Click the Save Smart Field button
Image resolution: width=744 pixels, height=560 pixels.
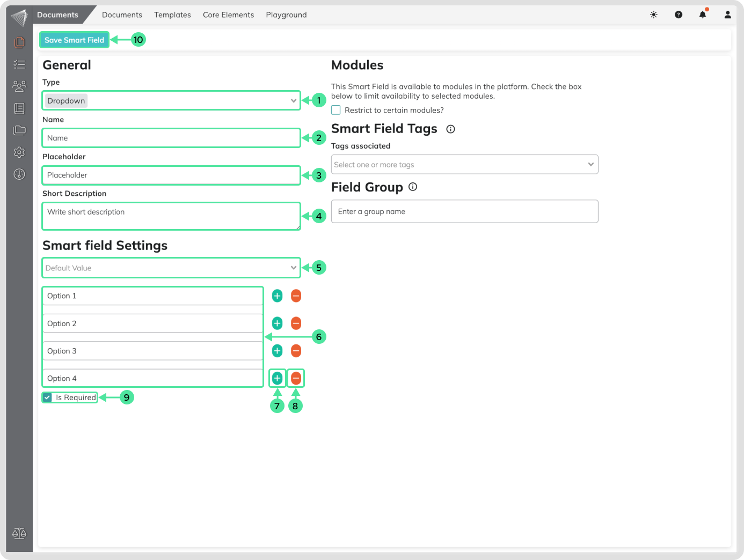74,40
